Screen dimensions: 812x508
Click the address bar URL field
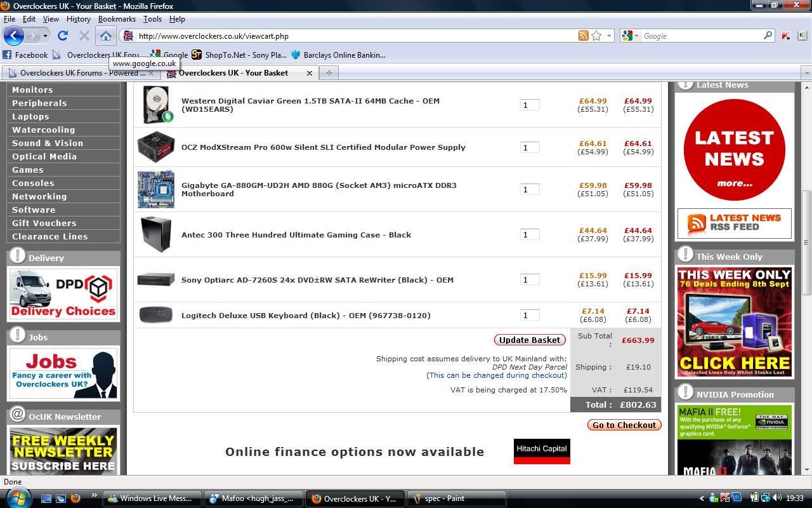coord(355,36)
